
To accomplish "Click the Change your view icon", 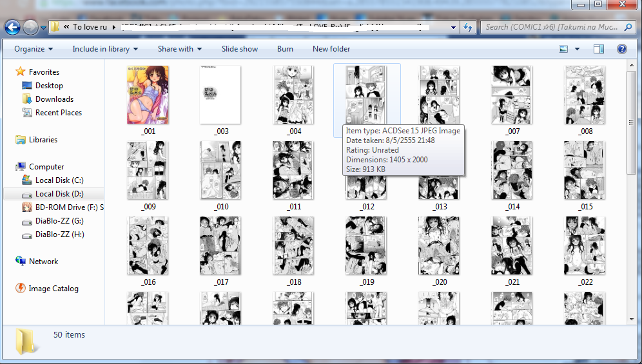I will coord(564,49).
